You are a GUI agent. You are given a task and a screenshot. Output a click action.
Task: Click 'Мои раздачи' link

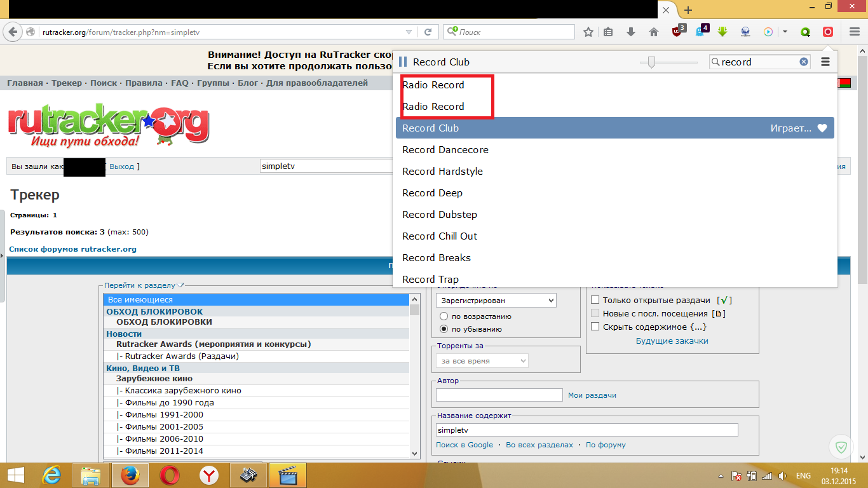pyautogui.click(x=592, y=395)
